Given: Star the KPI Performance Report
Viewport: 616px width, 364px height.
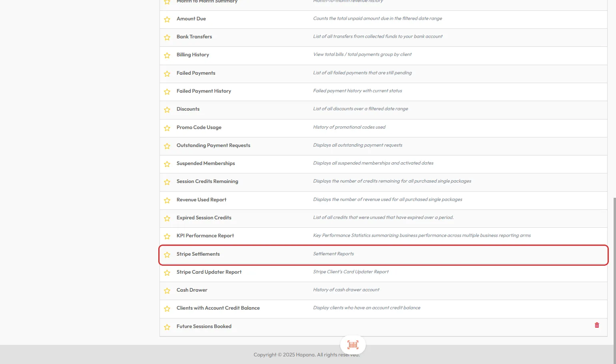Looking at the screenshot, I should [x=167, y=236].
